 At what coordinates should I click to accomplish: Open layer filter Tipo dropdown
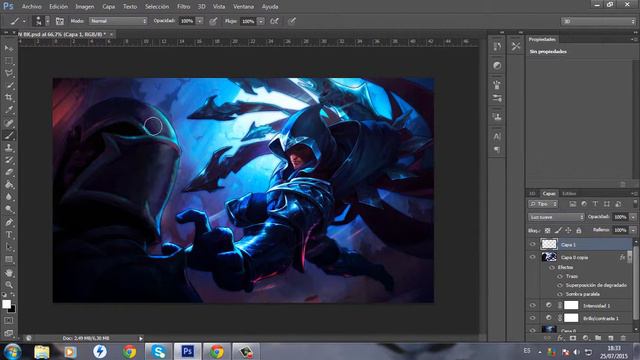pyautogui.click(x=543, y=204)
